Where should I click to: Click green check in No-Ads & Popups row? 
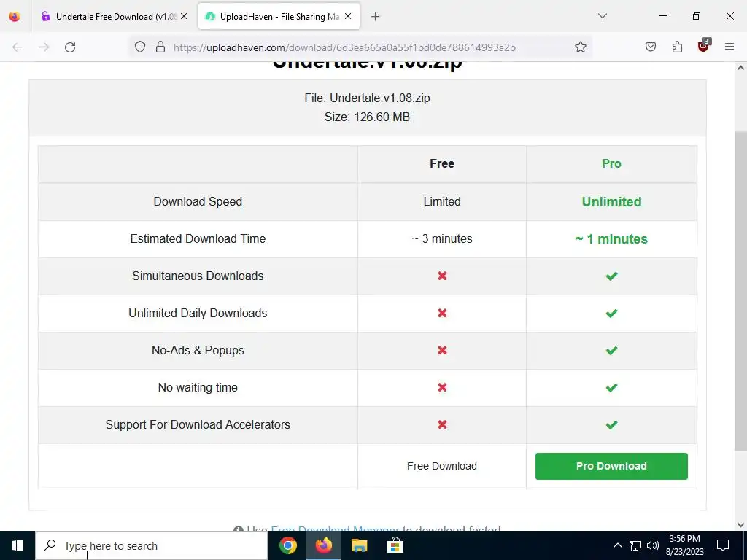(x=611, y=350)
